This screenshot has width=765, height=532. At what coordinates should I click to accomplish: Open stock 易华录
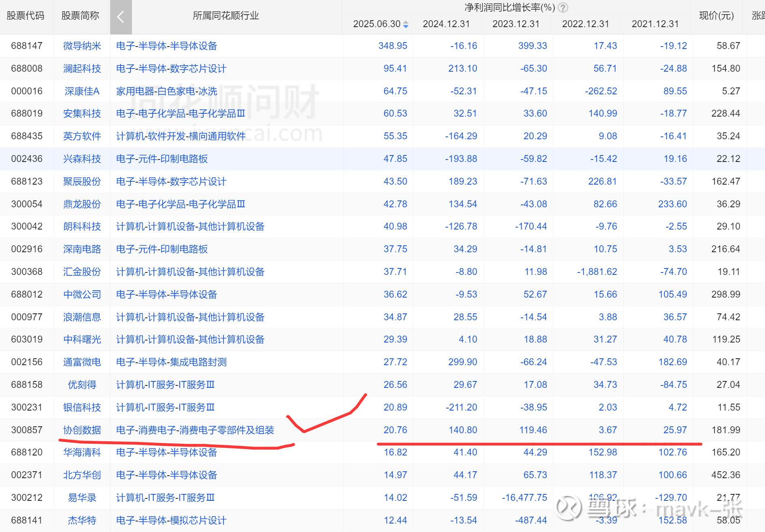[82, 498]
